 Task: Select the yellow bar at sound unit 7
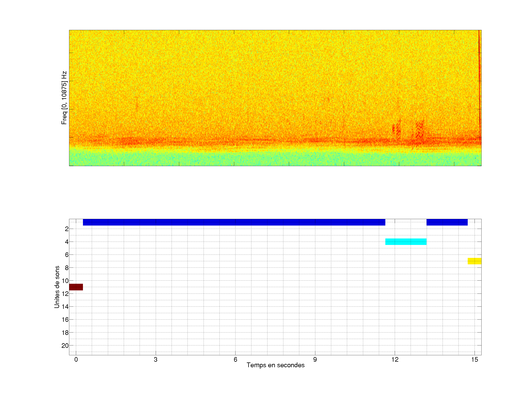(474, 261)
